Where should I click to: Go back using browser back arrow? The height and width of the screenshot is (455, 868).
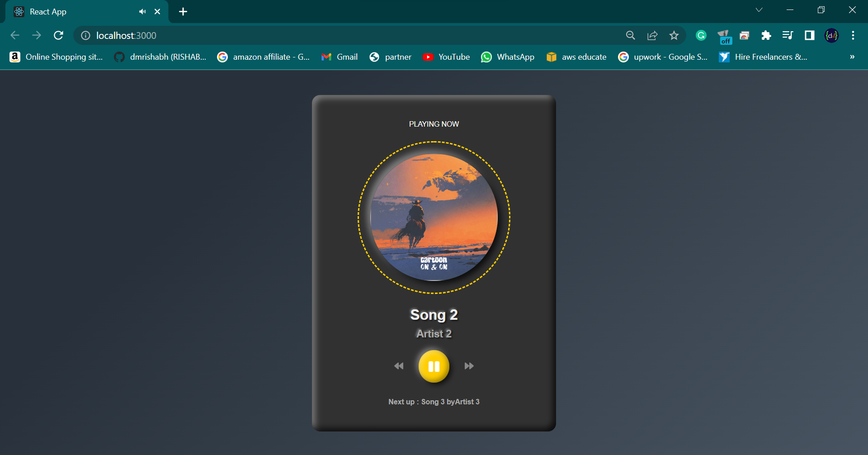(15, 35)
